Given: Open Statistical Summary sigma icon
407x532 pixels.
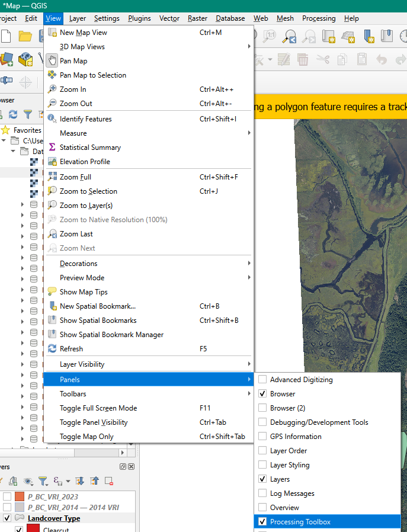Looking at the screenshot, I should [x=52, y=148].
